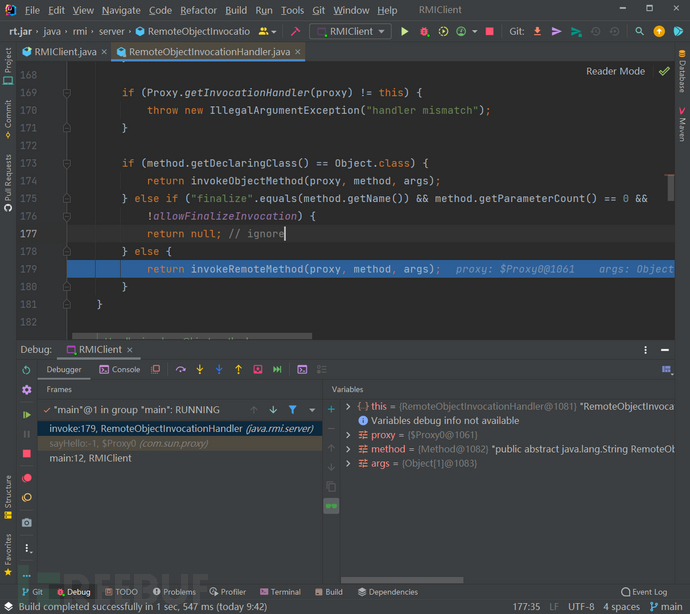Stop the running process in main toolbar
Image resolution: width=690 pixels, height=614 pixels.
tap(489, 31)
